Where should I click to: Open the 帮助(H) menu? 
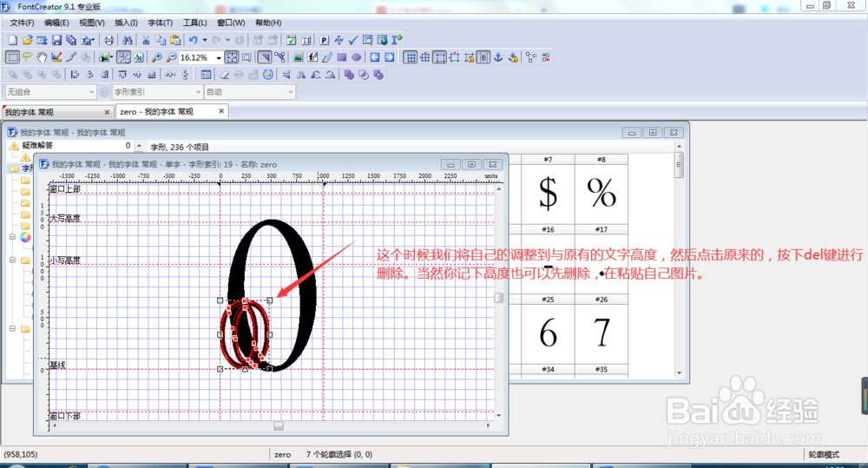[x=268, y=23]
